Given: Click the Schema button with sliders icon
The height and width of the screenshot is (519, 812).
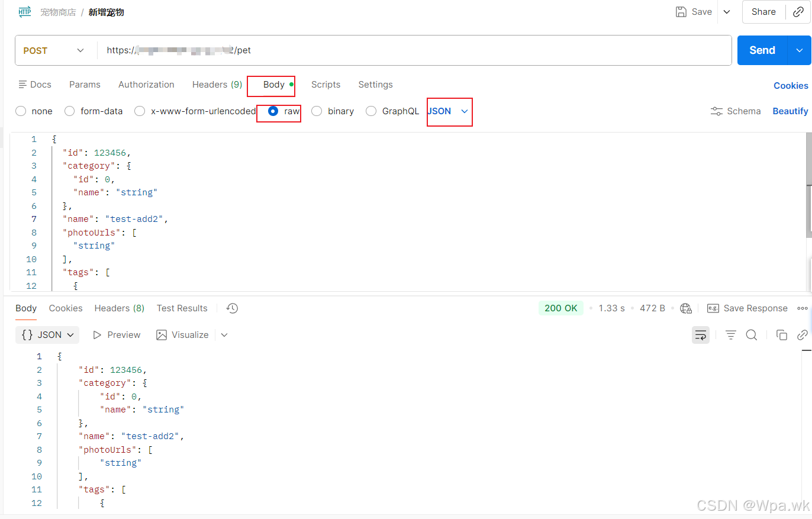Looking at the screenshot, I should (736, 111).
